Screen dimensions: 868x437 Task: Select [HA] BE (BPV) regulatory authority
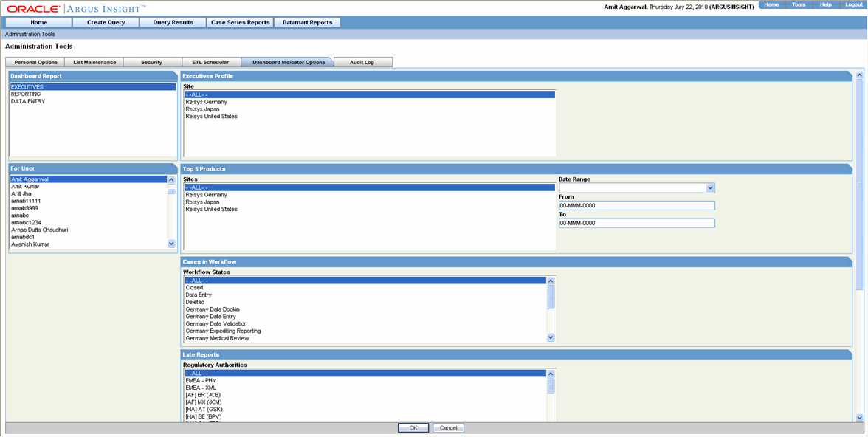click(365, 416)
